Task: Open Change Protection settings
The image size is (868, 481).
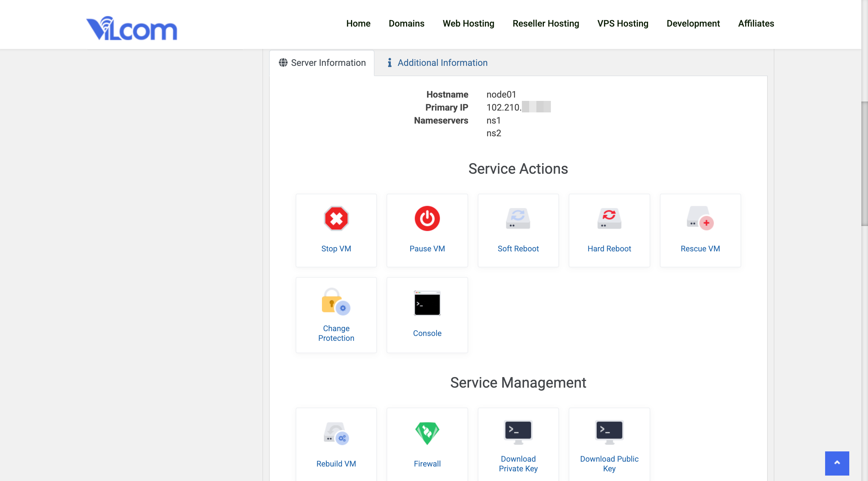Action: point(336,315)
